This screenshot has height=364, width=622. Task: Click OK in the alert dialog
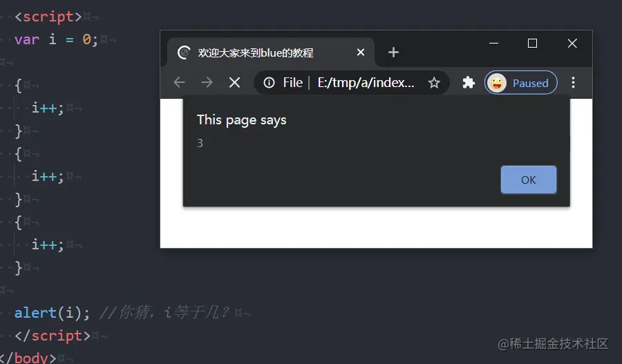[529, 180]
